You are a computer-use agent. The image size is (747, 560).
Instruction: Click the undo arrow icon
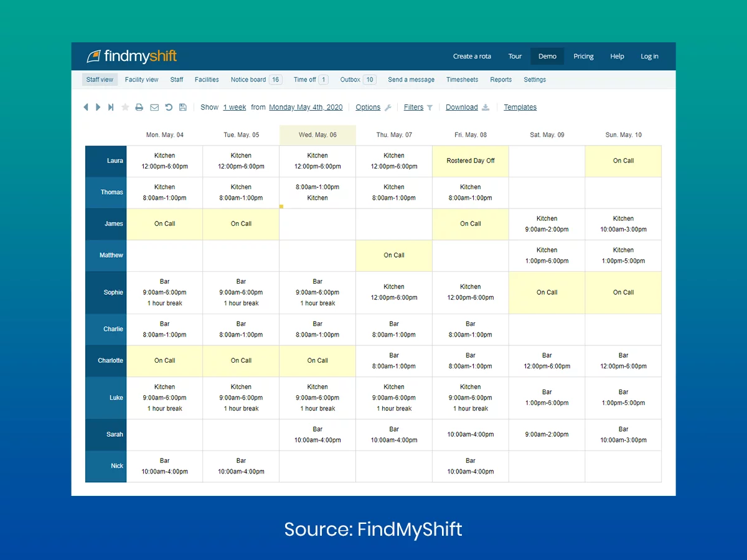coord(168,107)
